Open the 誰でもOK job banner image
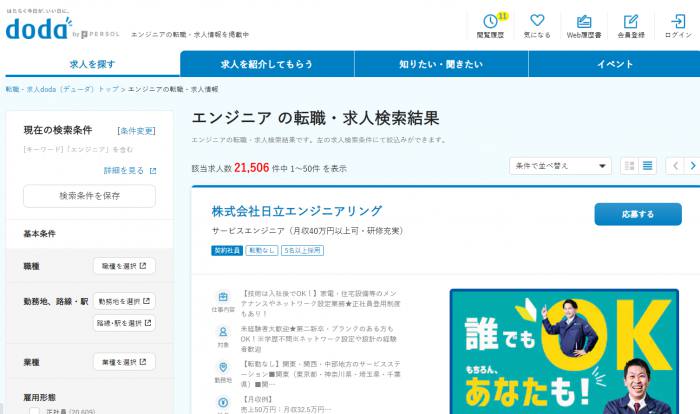The image size is (700, 414). [564, 351]
